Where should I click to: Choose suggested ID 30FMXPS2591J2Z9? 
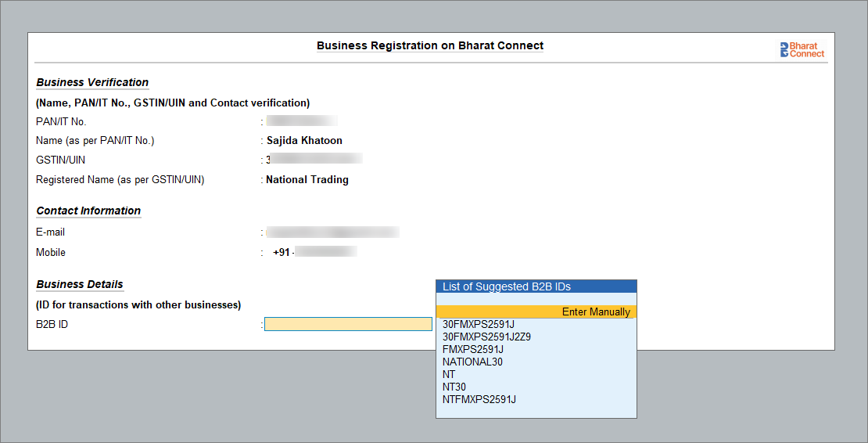pyautogui.click(x=486, y=337)
